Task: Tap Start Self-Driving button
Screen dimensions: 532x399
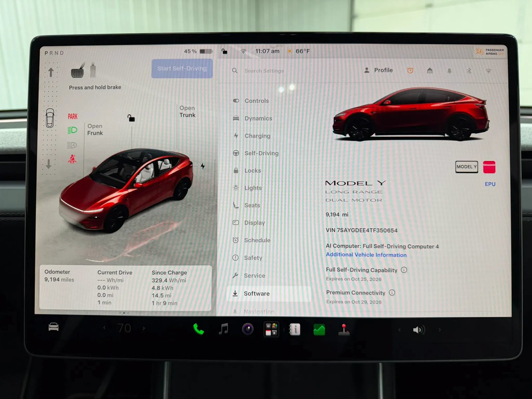Action: [182, 69]
